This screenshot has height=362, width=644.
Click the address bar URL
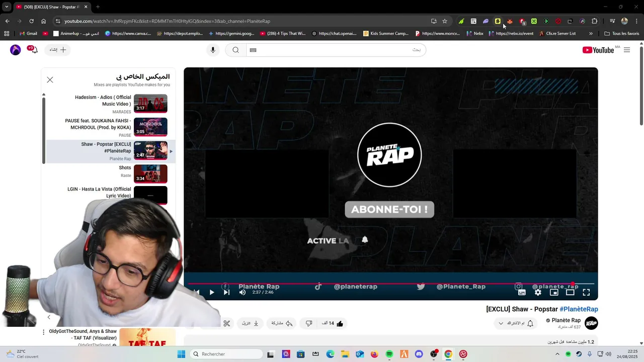pos(167,21)
